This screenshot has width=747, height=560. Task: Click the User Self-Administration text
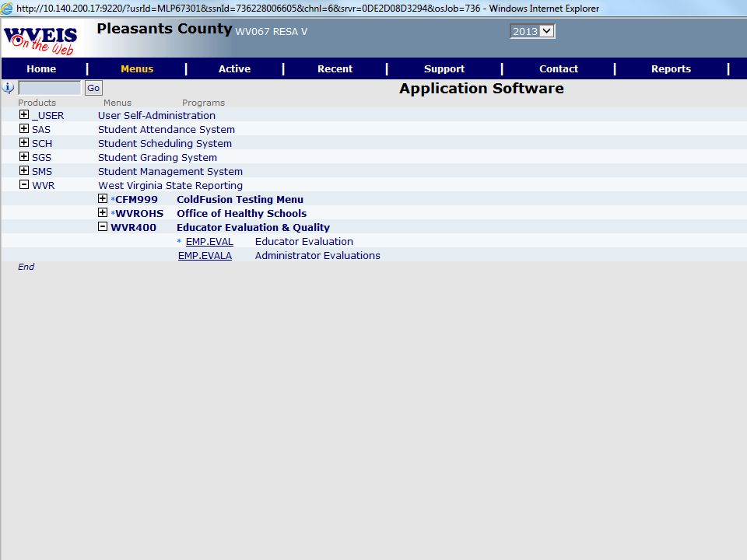coord(156,115)
